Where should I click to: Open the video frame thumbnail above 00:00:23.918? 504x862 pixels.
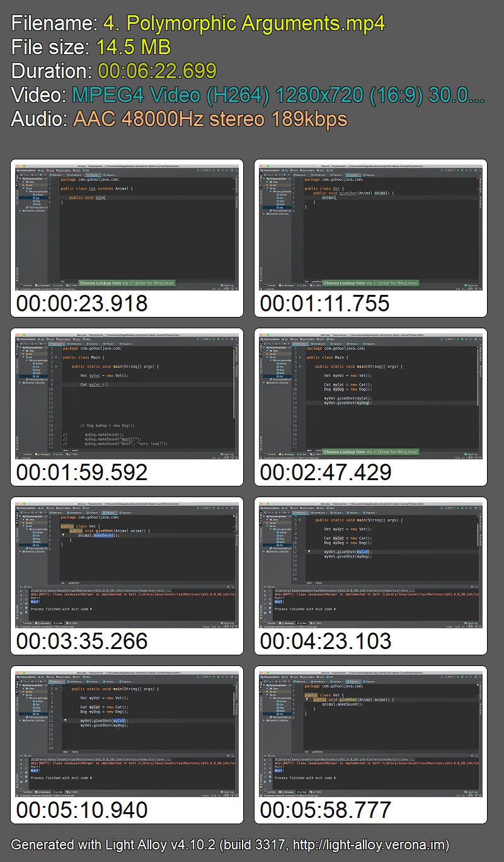(x=126, y=227)
